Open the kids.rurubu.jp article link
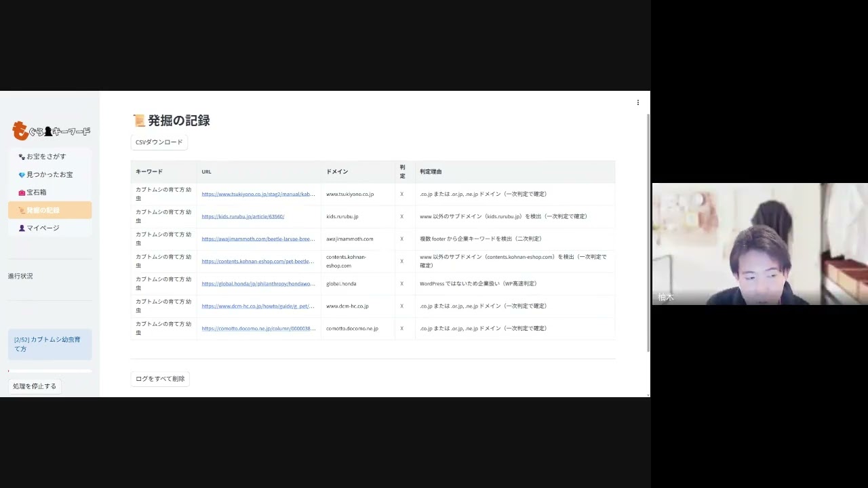Image resolution: width=868 pixels, height=488 pixels. point(243,217)
